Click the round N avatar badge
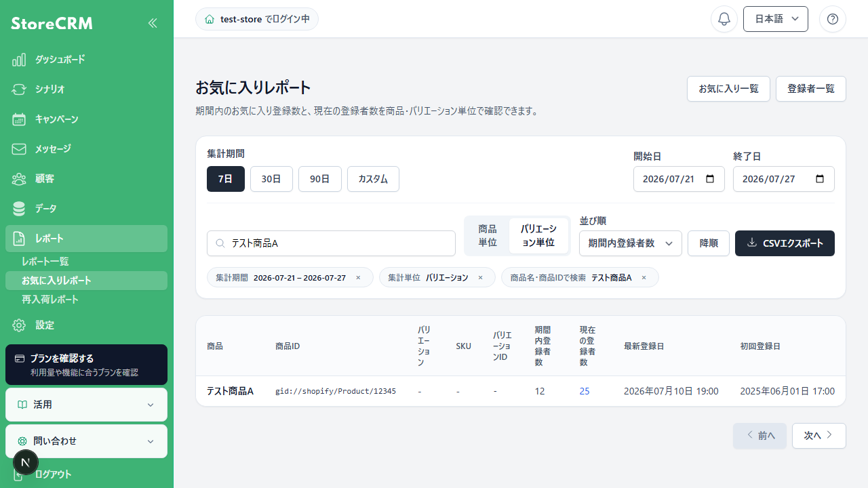This screenshot has width=868, height=488. coord(26,463)
